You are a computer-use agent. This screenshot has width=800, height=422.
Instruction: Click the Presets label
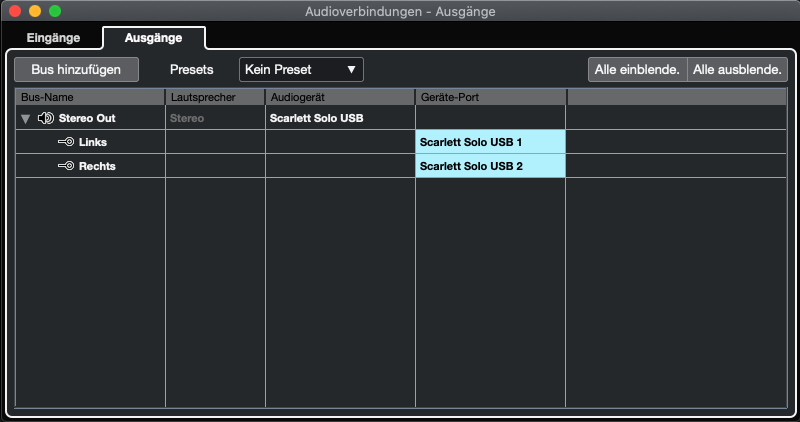click(x=191, y=69)
